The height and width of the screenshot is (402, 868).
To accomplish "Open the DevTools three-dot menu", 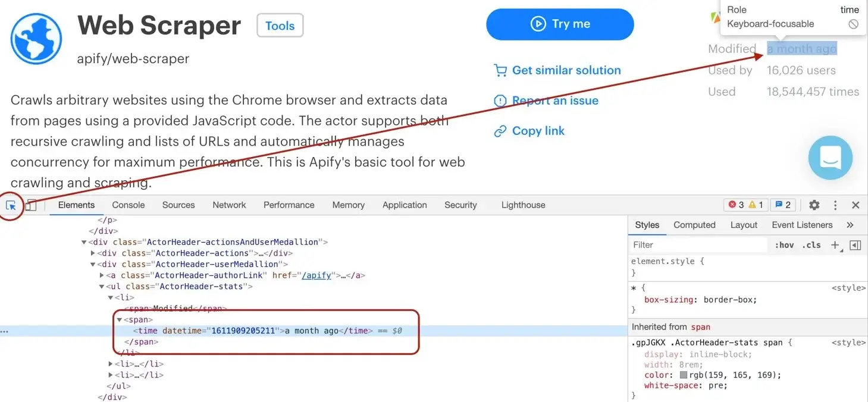I will click(835, 205).
